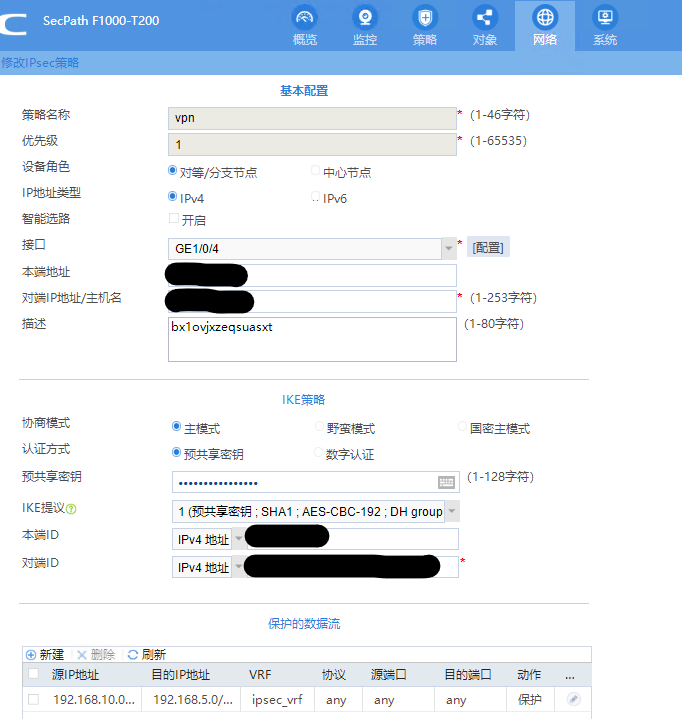Click the 目的IP地址 column header
The width and height of the screenshot is (682, 719).
[x=181, y=675]
